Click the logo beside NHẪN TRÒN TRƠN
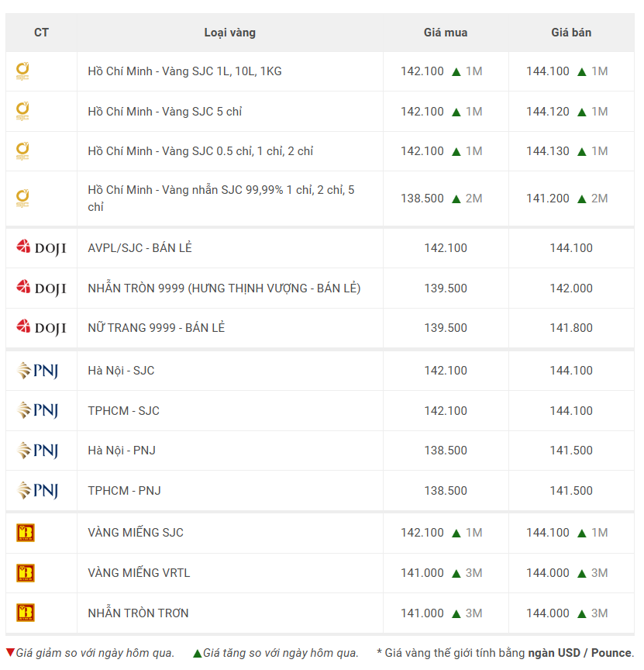644x670 pixels. (x=26, y=613)
